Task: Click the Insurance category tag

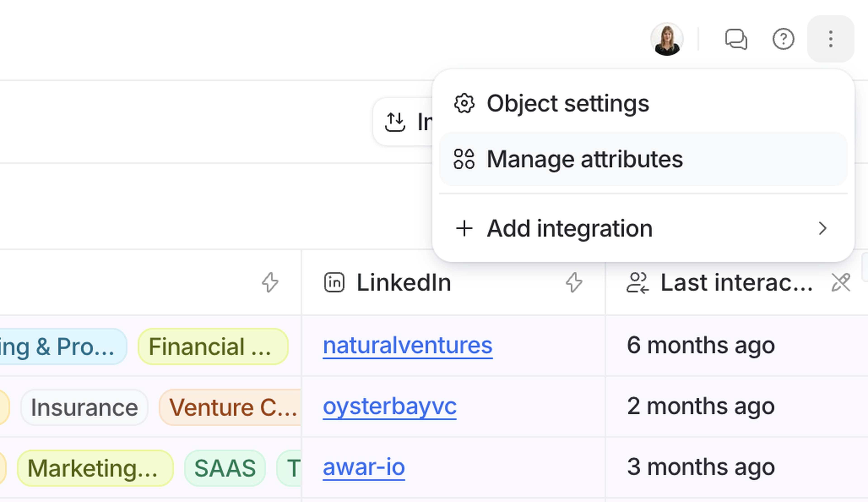Action: click(84, 407)
